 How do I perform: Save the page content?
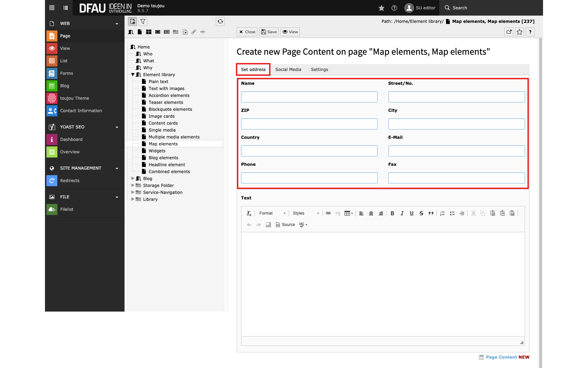click(269, 32)
